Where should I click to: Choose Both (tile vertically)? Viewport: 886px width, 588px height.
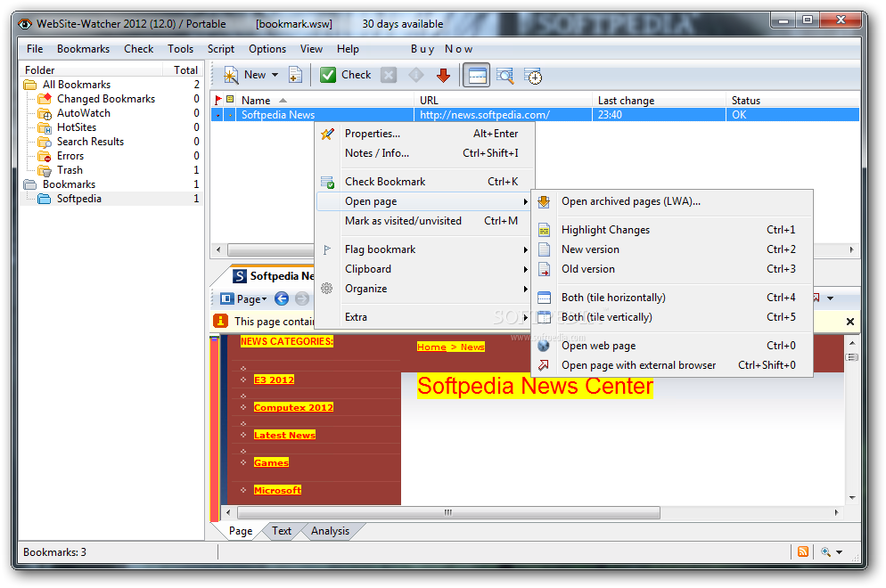pyautogui.click(x=672, y=317)
